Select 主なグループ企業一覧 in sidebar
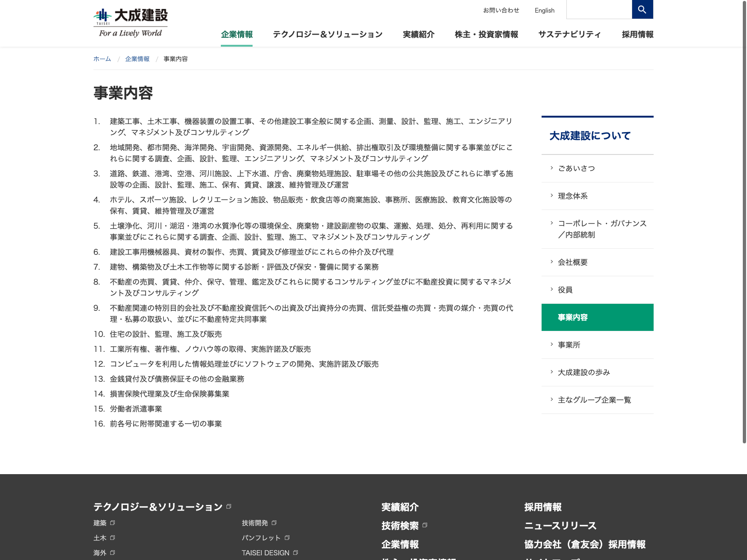 point(594,400)
